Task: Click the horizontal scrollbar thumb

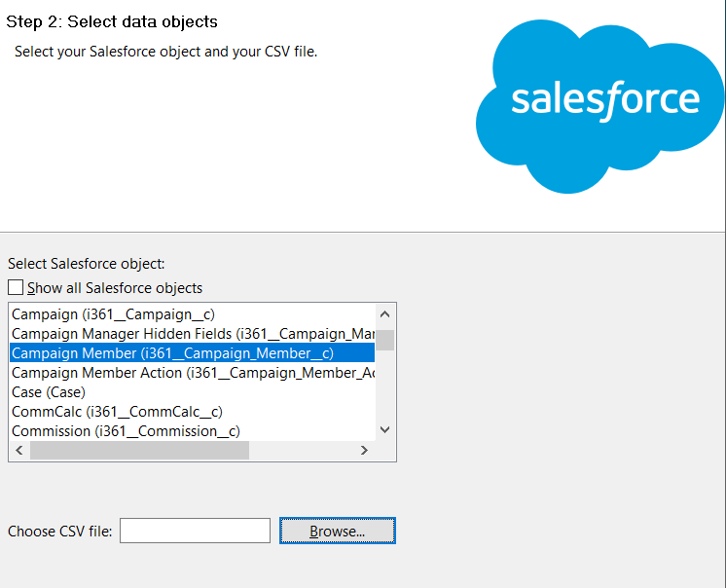Action: click(x=140, y=450)
